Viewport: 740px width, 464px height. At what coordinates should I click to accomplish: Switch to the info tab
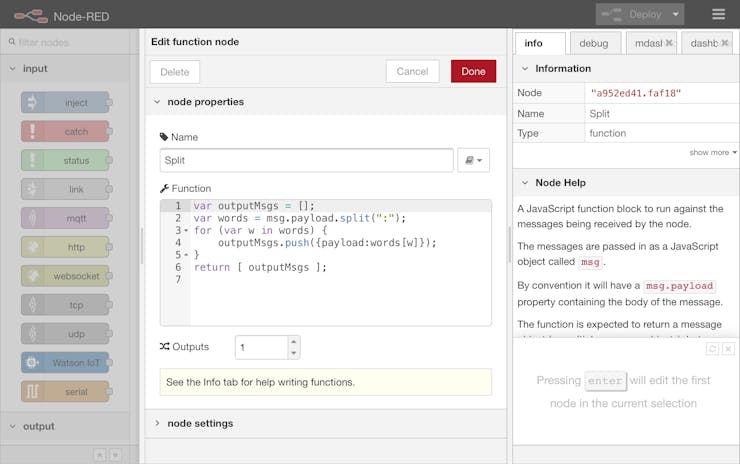pos(540,43)
